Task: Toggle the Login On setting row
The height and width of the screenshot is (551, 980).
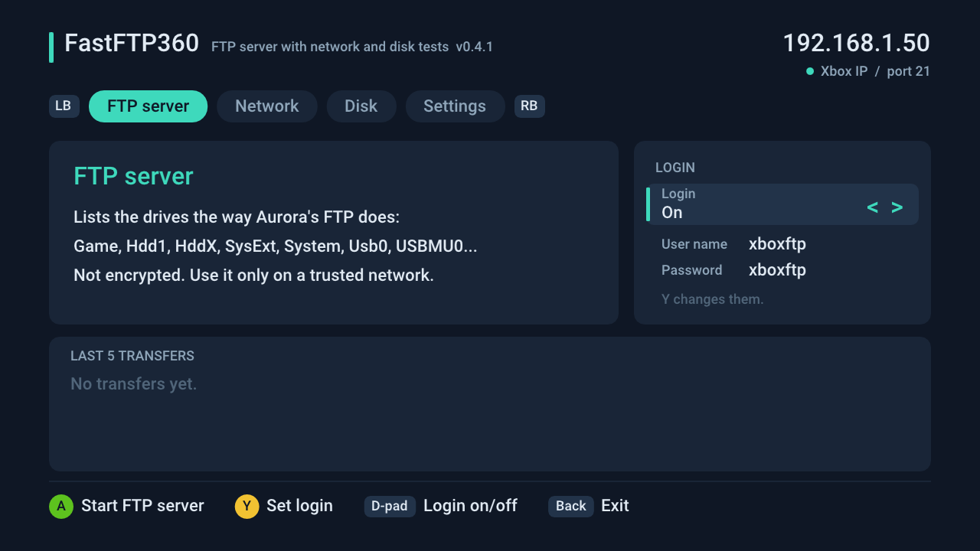Action: coord(782,204)
